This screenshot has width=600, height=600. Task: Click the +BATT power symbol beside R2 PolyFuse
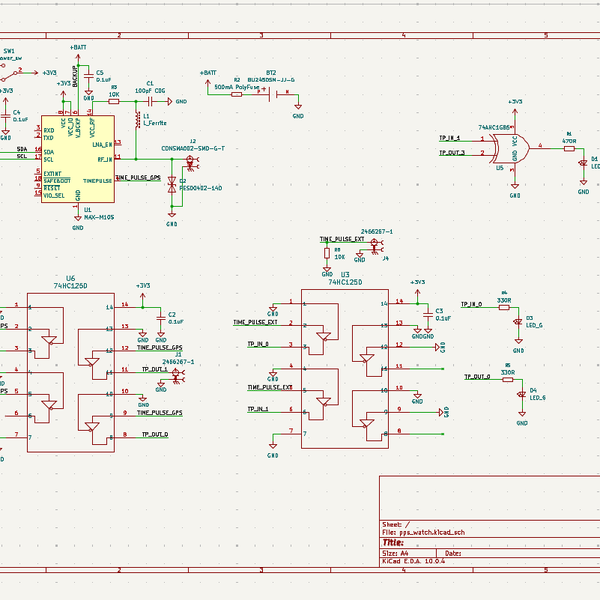pyautogui.click(x=208, y=78)
